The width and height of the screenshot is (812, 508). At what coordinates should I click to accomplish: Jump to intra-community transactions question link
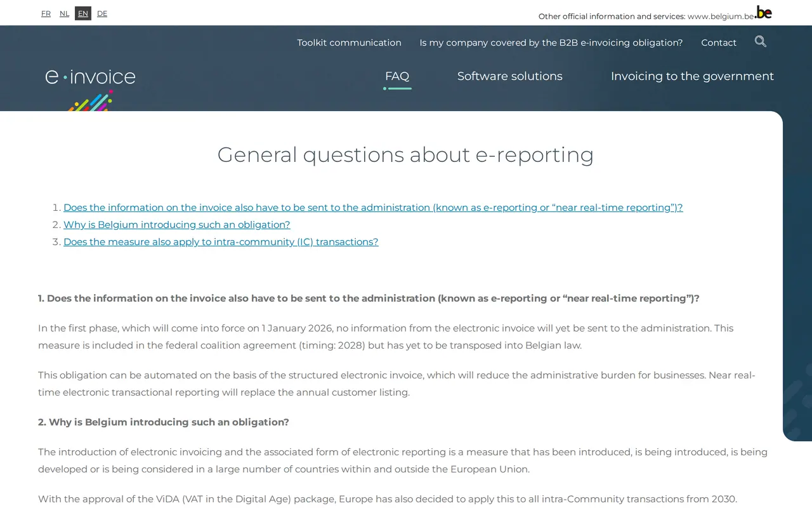221,242
